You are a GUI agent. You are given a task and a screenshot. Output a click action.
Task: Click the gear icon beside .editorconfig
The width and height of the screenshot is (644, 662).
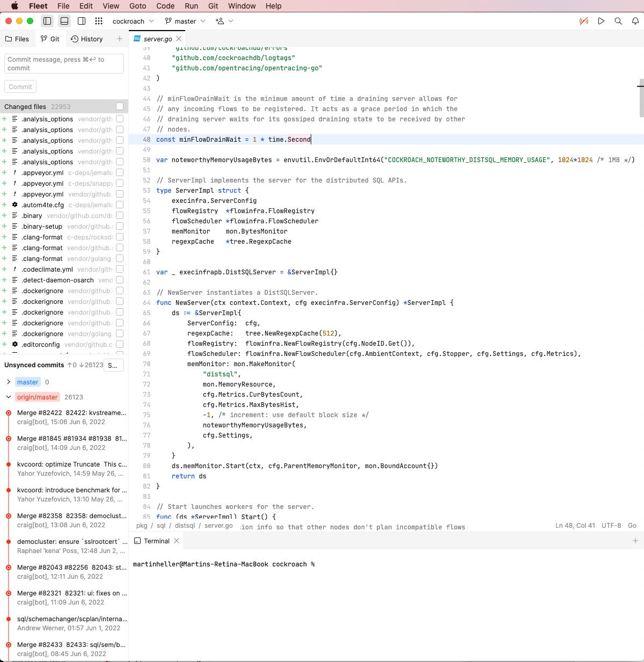[x=15, y=344]
